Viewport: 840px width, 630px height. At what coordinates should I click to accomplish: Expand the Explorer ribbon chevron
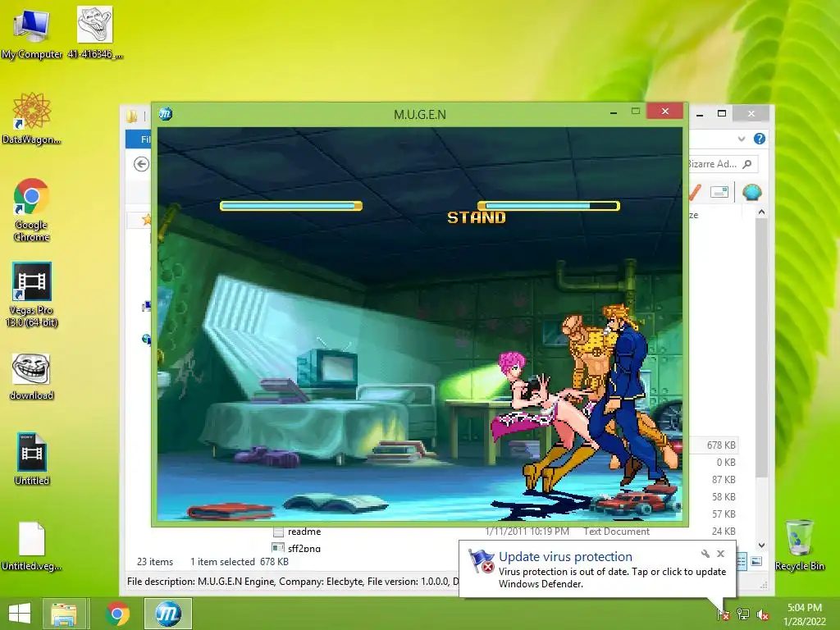tap(742, 139)
